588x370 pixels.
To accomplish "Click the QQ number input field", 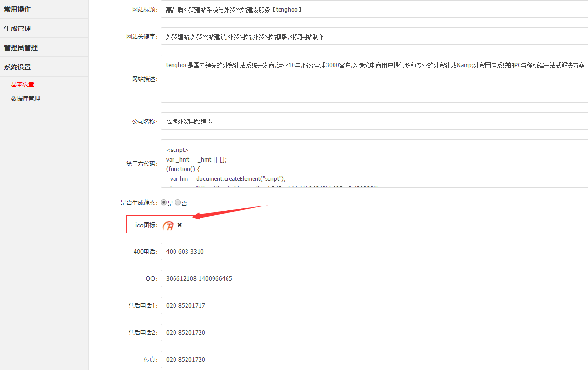I will 289,278.
